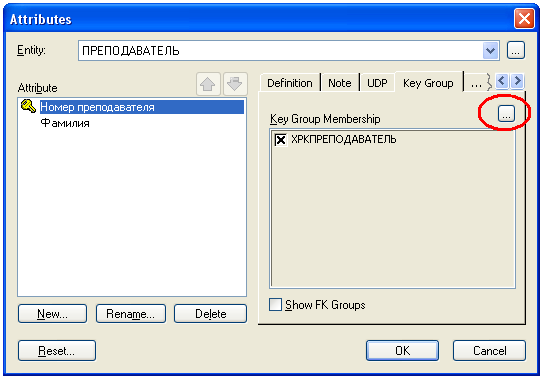Cancel the Attributes dialog
542x379 pixels.
489,350
